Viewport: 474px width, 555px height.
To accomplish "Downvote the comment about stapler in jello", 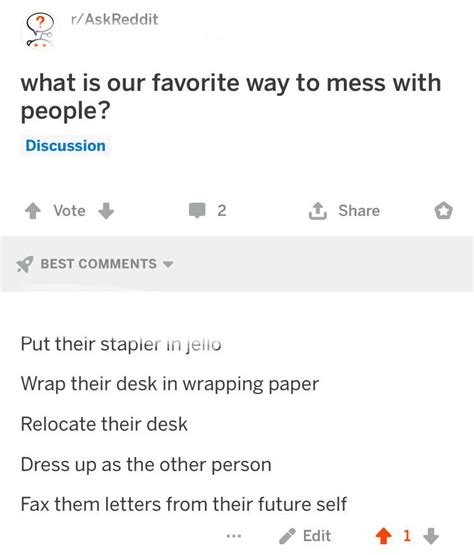I will (x=431, y=536).
